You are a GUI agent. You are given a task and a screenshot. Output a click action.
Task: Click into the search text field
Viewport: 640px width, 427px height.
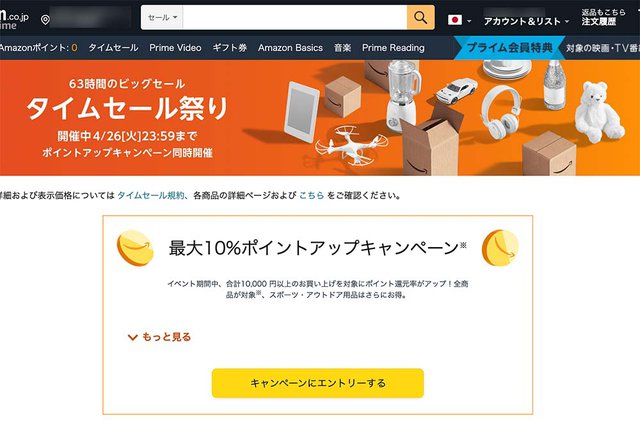pyautogui.click(x=295, y=18)
